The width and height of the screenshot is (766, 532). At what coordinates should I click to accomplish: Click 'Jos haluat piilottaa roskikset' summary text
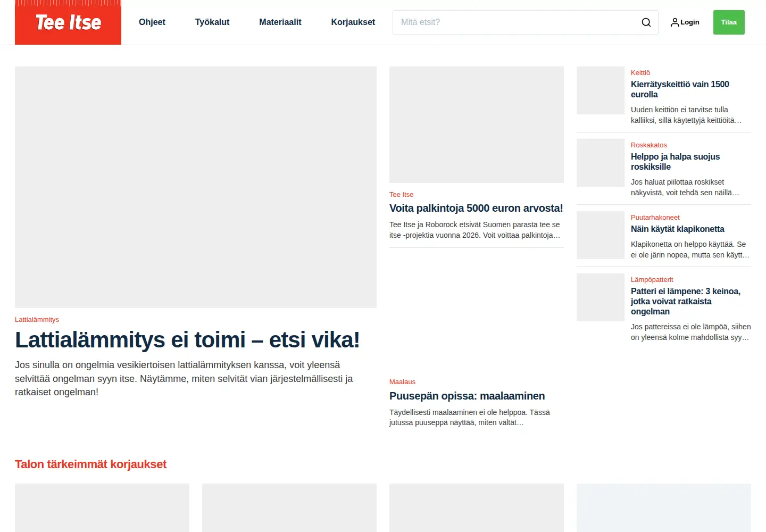(x=685, y=187)
